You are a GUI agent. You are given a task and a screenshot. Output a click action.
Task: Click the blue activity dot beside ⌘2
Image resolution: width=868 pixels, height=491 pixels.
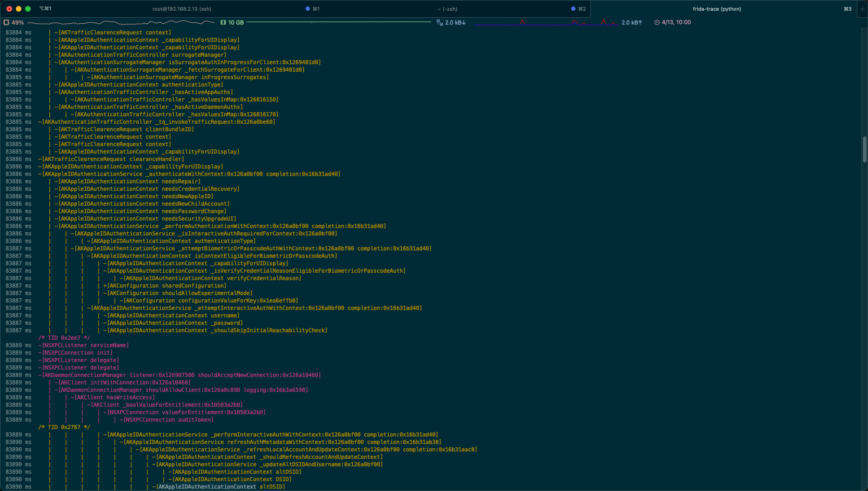[573, 9]
